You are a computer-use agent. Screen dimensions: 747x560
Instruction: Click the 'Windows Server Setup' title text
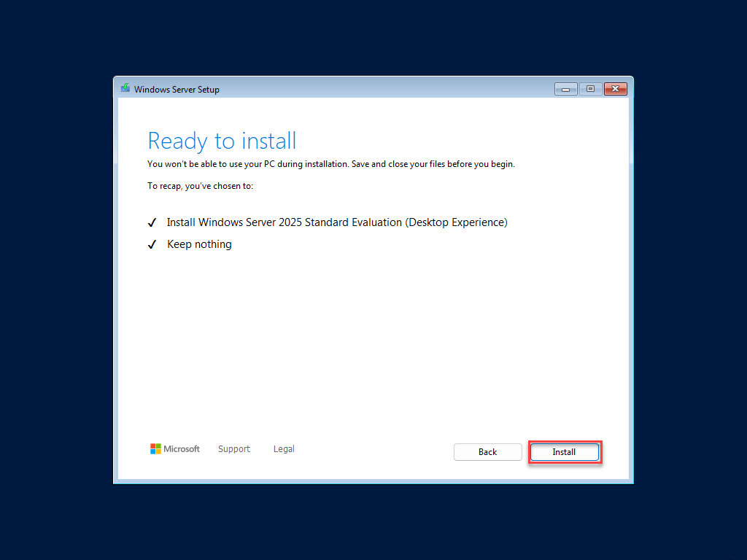pos(177,90)
